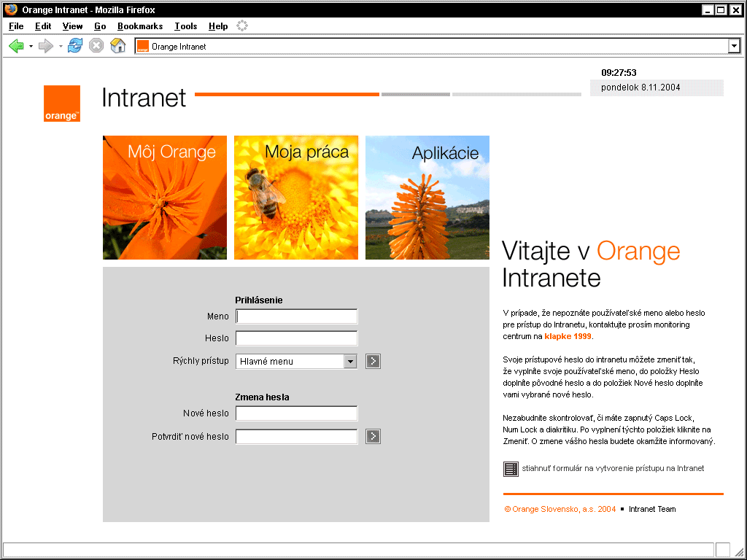The width and height of the screenshot is (747, 560).
Task: Open the Rýchly prístup Hlavné menu dropdown
Action: click(350, 362)
